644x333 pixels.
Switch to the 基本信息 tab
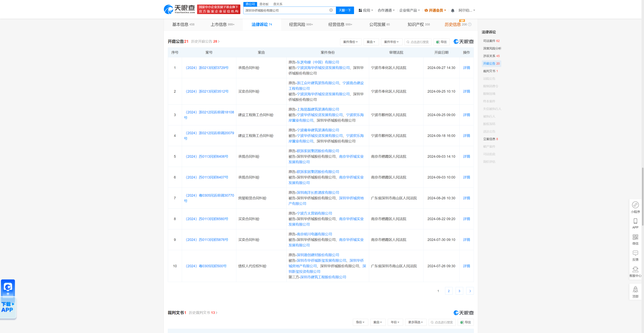[x=183, y=24]
